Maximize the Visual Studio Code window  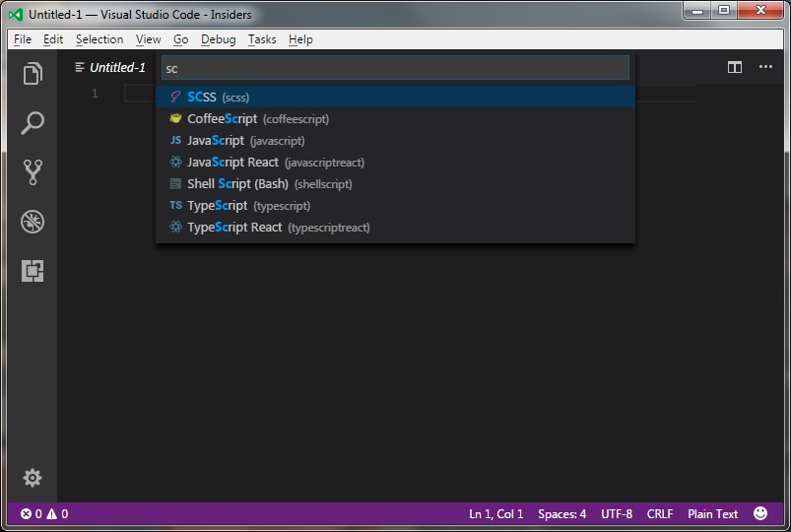click(x=724, y=11)
